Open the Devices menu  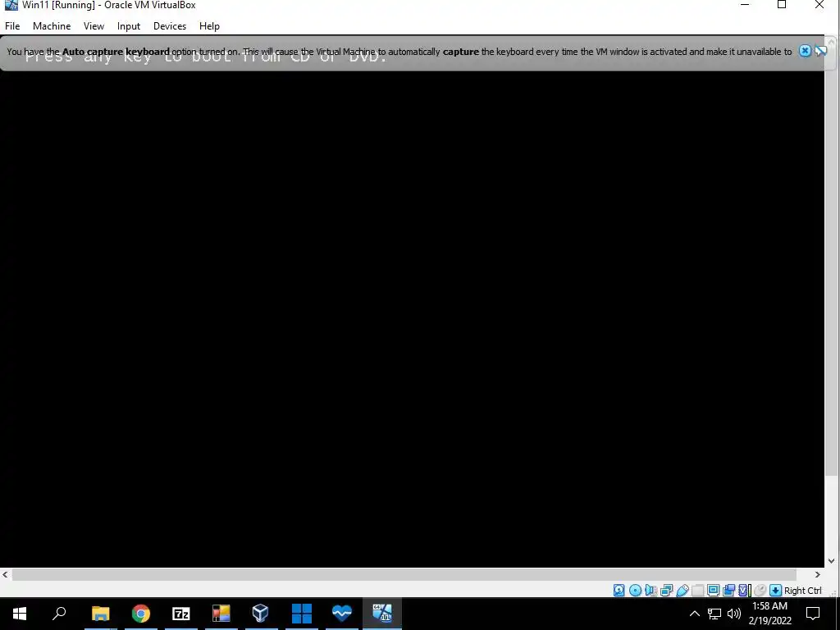coord(170,25)
